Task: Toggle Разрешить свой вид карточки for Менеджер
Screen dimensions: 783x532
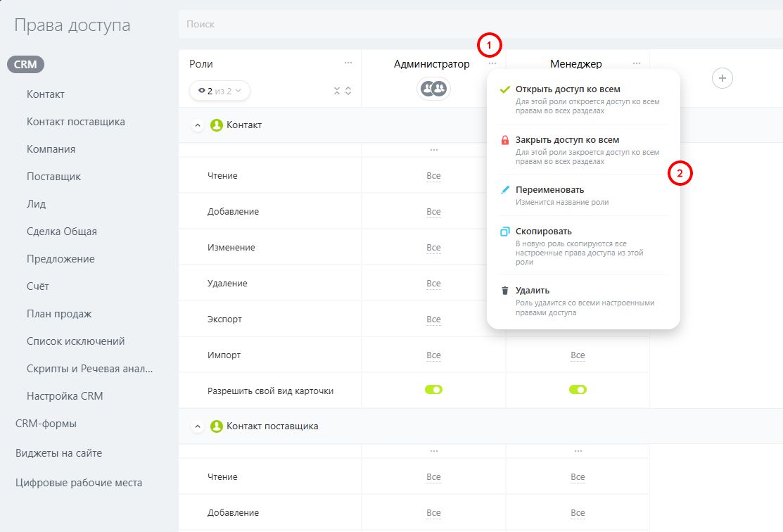Action: (578, 390)
